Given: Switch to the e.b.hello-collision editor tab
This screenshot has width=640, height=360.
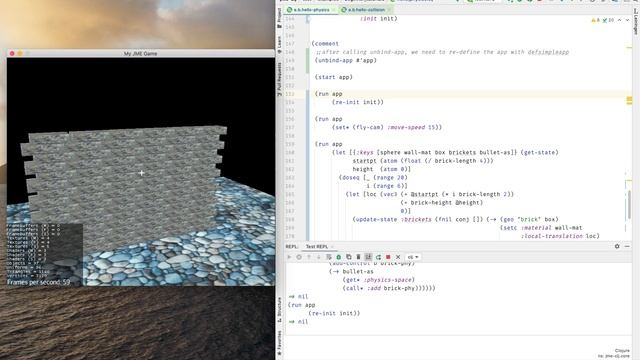Looking at the screenshot, I should click(366, 9).
